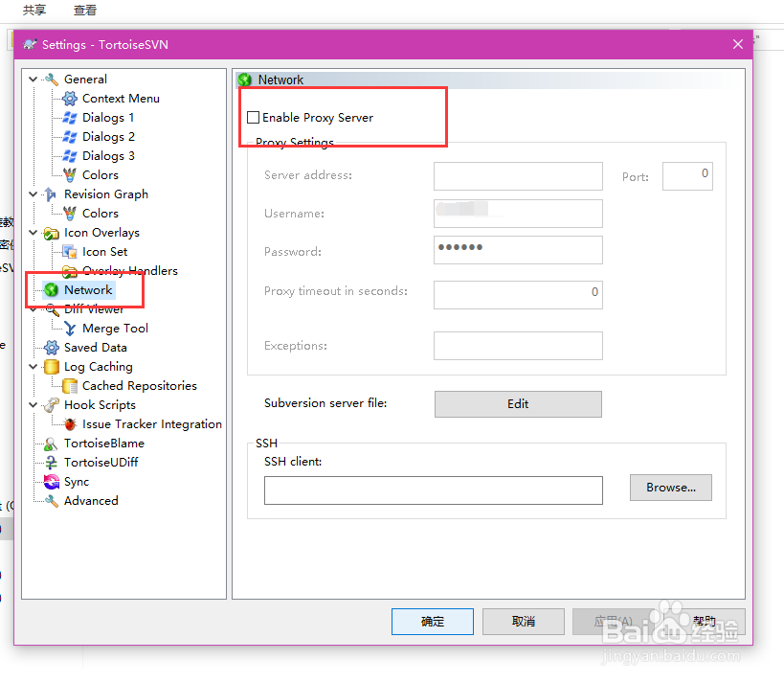This screenshot has height=683, width=784.
Task: Confirm with the 确定 button
Action: [x=433, y=622]
